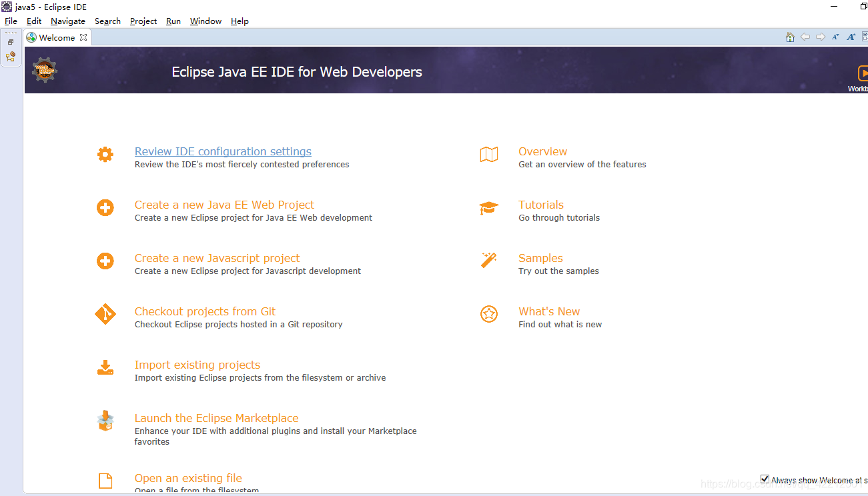Click the Git diamond icon
This screenshot has width=868, height=496.
click(x=105, y=314)
